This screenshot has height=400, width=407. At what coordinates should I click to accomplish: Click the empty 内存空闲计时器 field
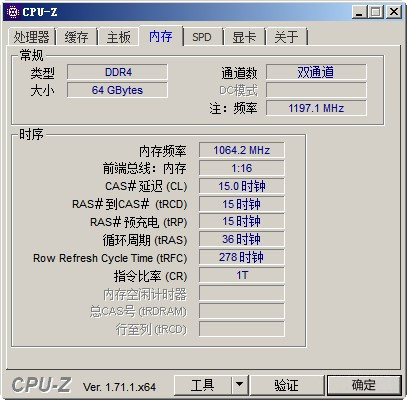click(242, 293)
